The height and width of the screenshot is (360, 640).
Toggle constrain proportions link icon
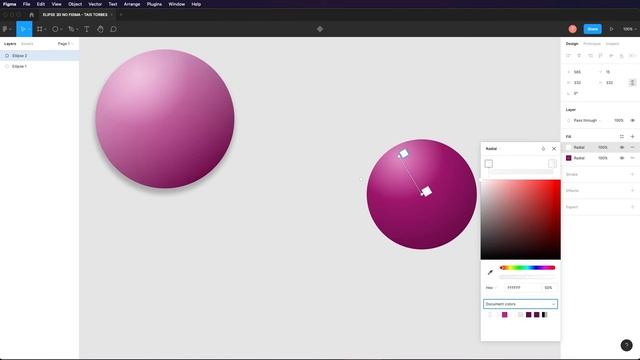click(x=632, y=82)
